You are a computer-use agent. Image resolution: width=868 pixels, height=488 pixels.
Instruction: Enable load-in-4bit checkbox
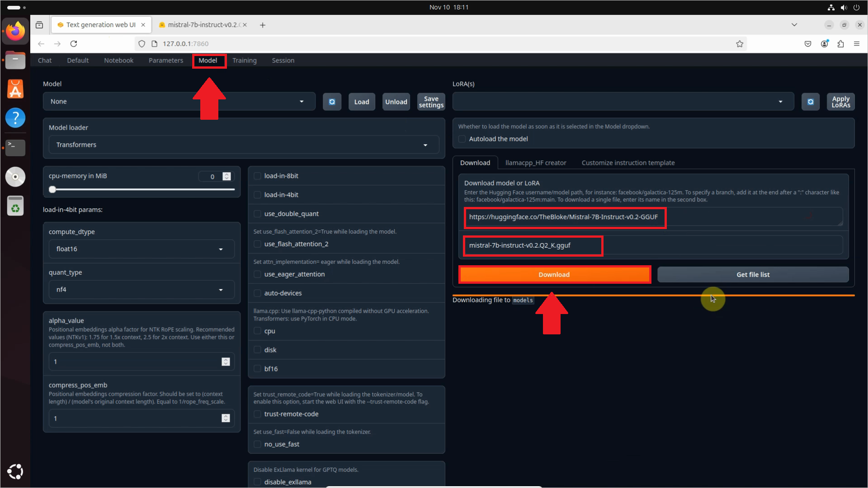pyautogui.click(x=257, y=195)
